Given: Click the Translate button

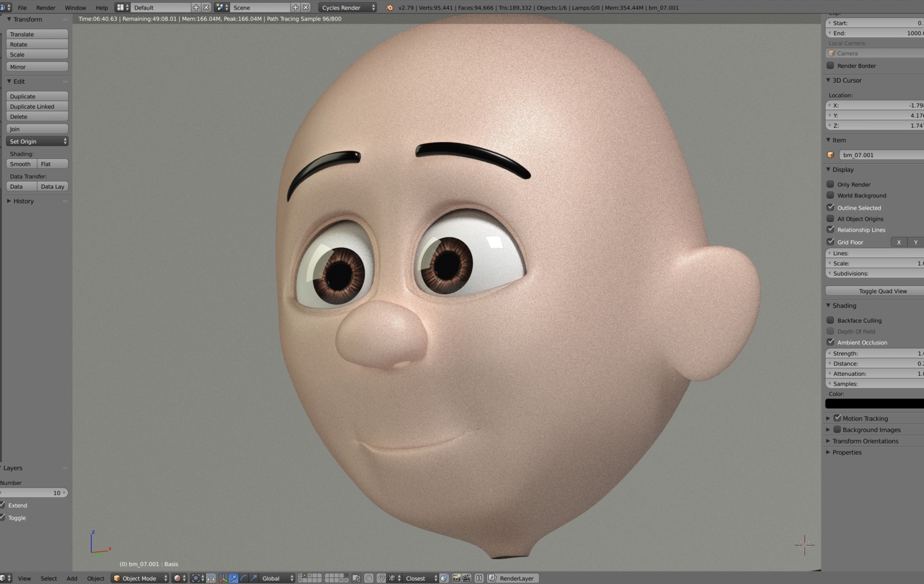Looking at the screenshot, I should (x=37, y=34).
